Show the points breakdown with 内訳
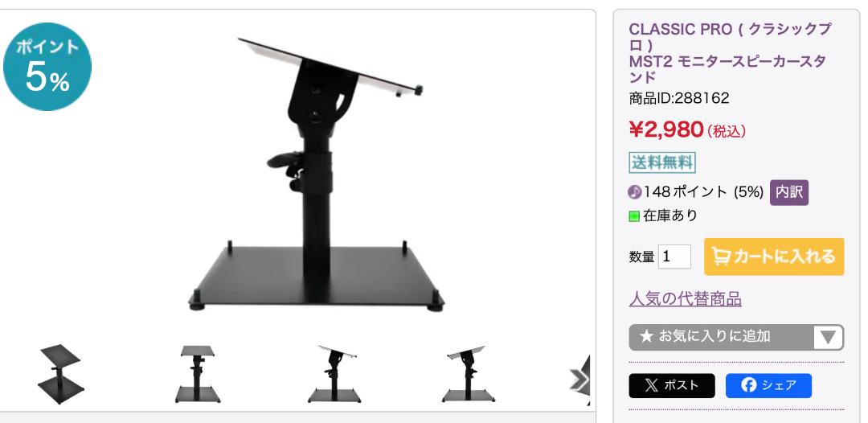This screenshot has width=868, height=423. 789,193
